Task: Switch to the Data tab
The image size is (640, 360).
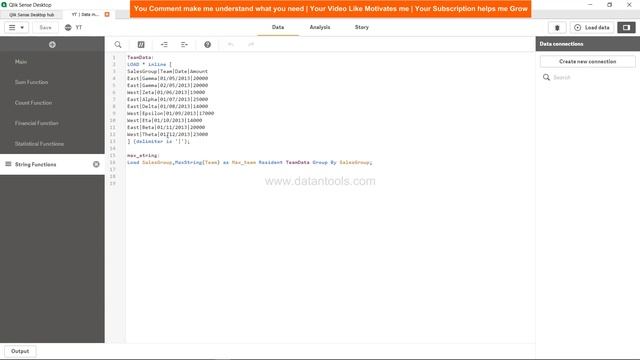Action: point(278,27)
